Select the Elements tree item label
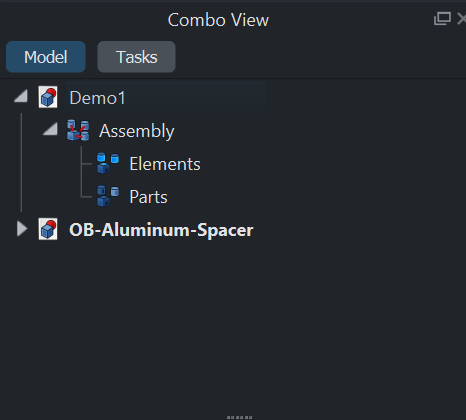The image size is (466, 420). (x=165, y=164)
